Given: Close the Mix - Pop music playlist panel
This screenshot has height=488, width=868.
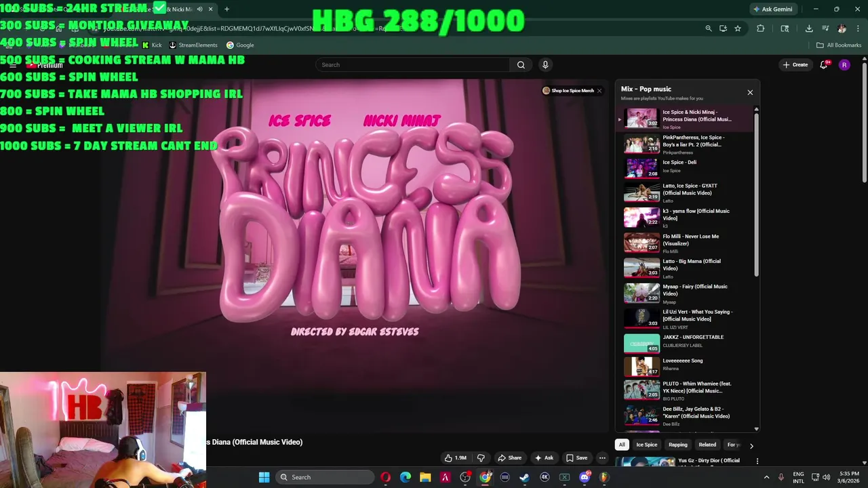Looking at the screenshot, I should coord(750,92).
